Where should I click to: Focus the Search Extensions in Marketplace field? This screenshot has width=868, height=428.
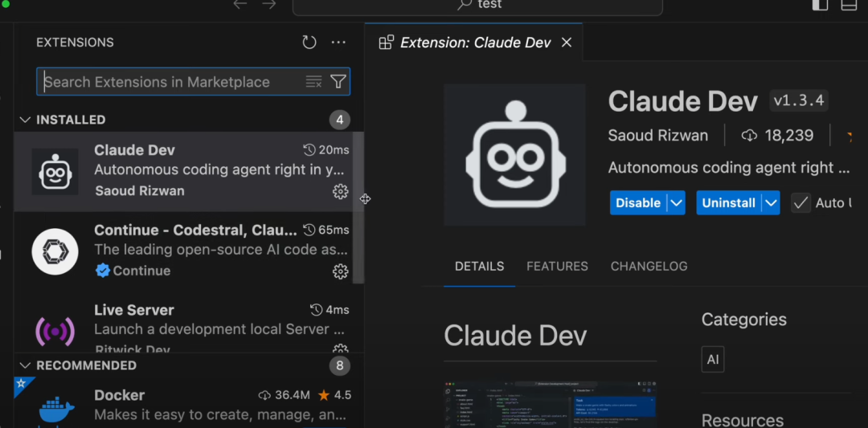(x=193, y=82)
